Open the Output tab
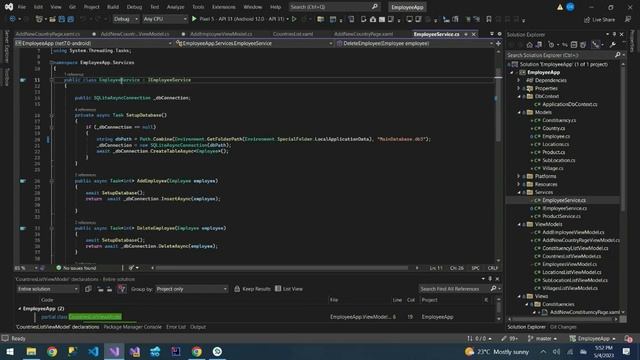Screen dimensions: 640x360 pyautogui.click(x=198, y=327)
